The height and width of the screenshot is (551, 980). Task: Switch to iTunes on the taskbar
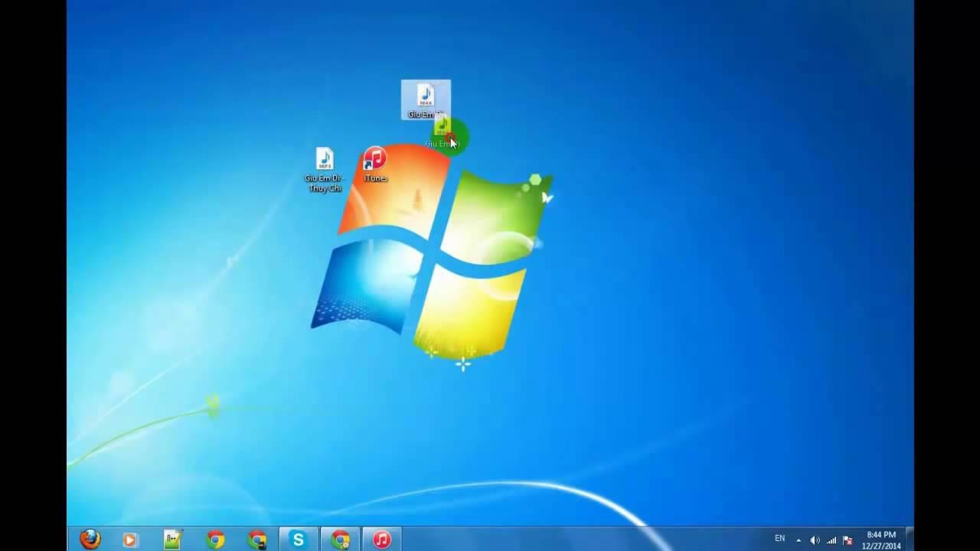(381, 539)
